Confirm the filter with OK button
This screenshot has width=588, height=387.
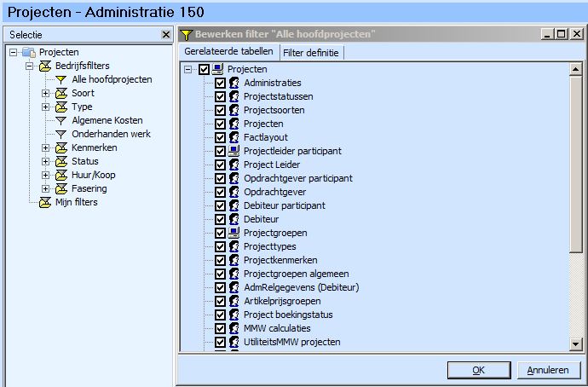pyautogui.click(x=479, y=370)
